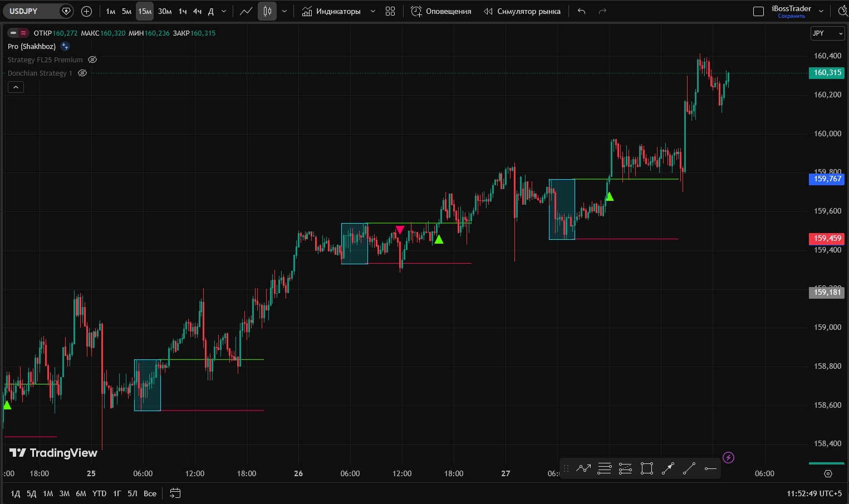The width and height of the screenshot is (849, 504).
Task: Expand the iBossTrader layout menu chevron
Action: [821, 11]
